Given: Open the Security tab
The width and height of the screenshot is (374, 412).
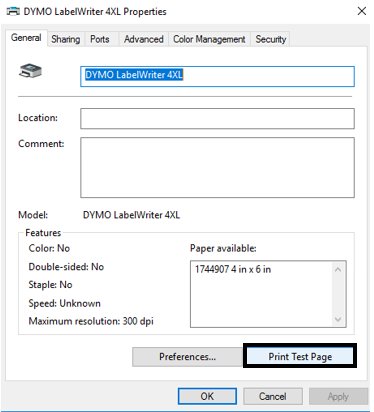Looking at the screenshot, I should 271,39.
